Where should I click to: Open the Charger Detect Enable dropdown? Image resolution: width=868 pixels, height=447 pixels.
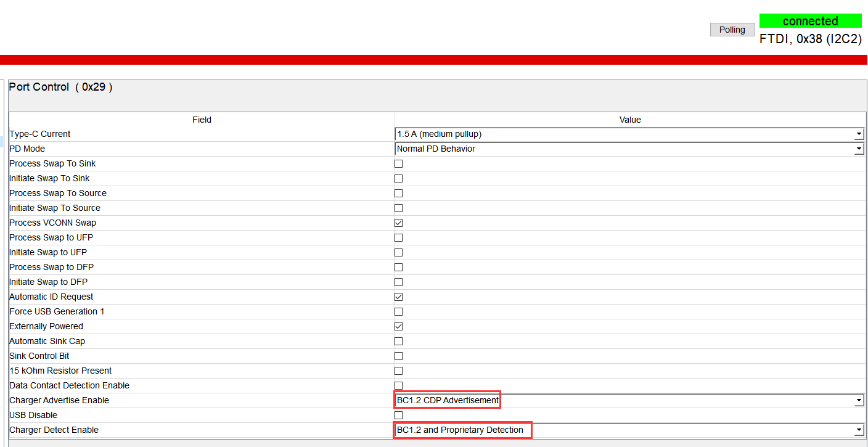click(x=629, y=430)
